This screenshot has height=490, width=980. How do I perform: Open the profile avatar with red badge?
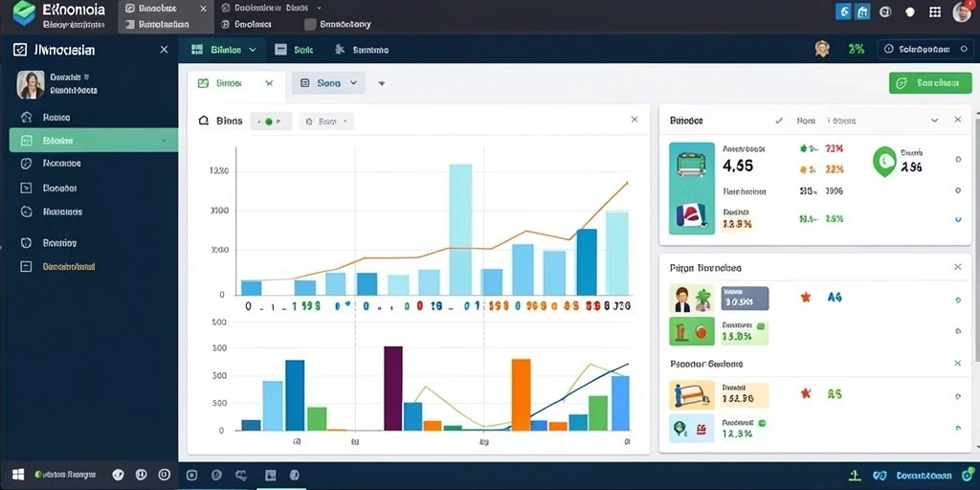(962, 11)
